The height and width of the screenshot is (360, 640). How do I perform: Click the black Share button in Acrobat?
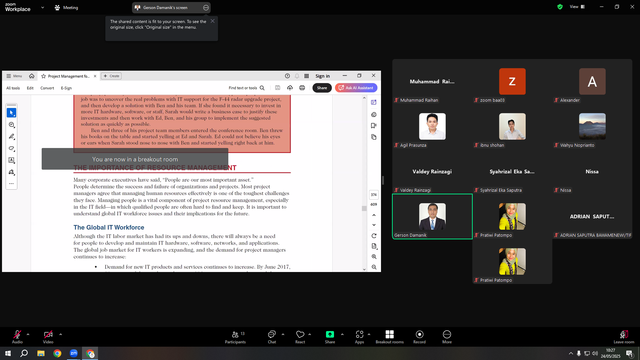pos(322,88)
